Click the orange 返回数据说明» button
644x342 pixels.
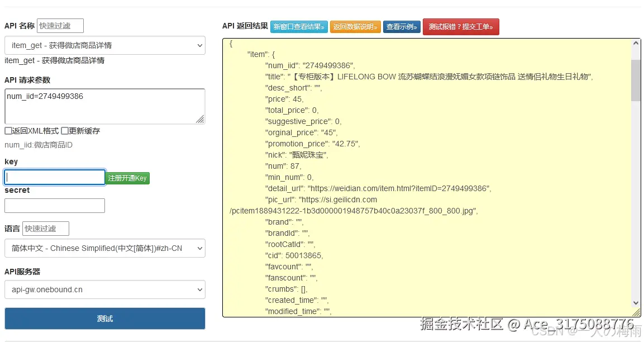pyautogui.click(x=356, y=26)
